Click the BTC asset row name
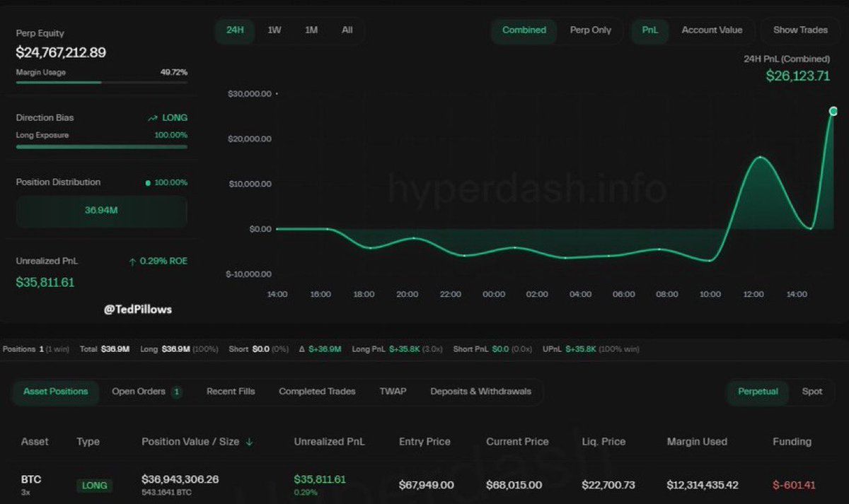 tap(31, 479)
